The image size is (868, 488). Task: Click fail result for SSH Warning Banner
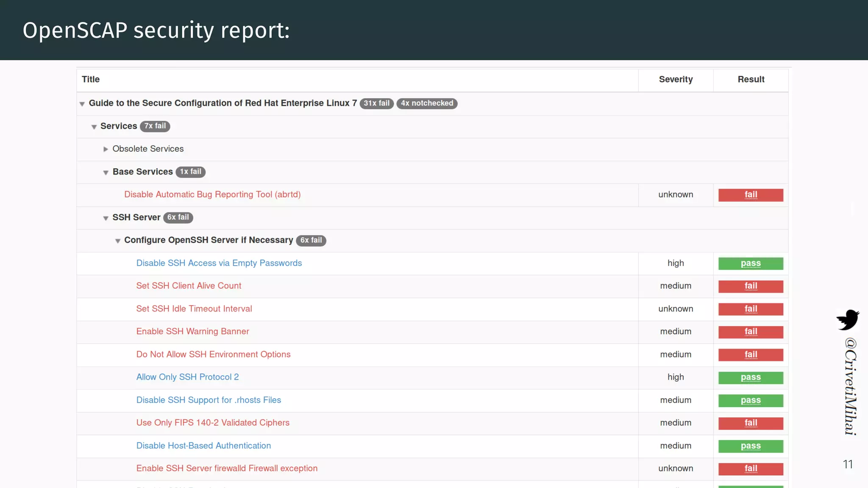(x=751, y=332)
